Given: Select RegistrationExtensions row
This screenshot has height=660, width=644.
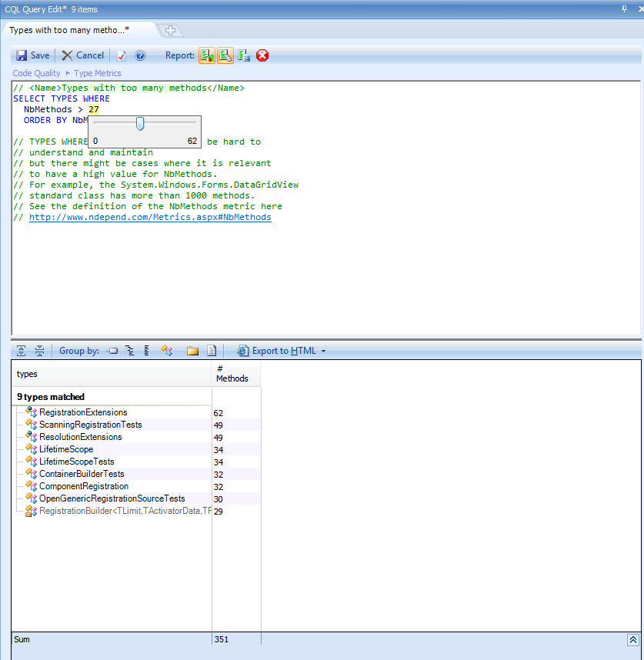Looking at the screenshot, I should click(x=136, y=412).
